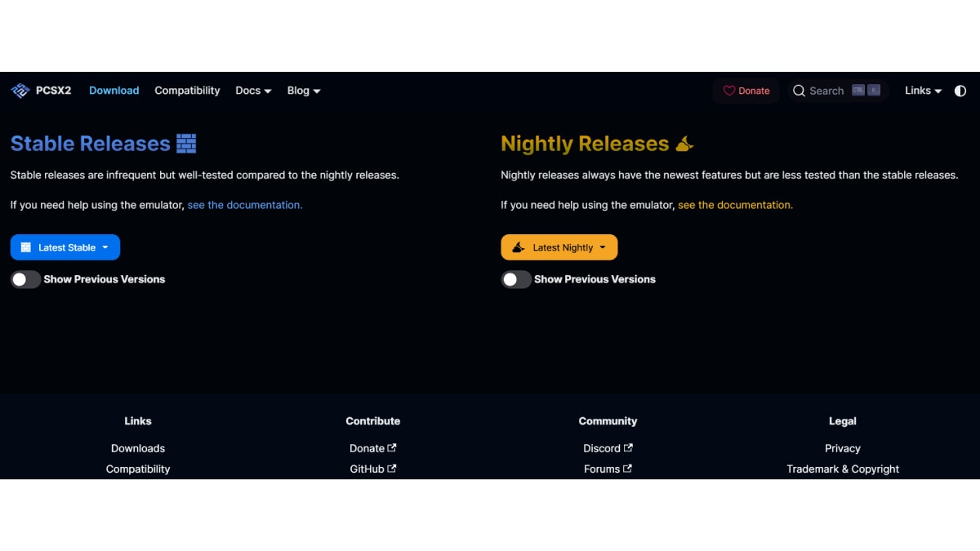Expand the Links menu in navbar
Image resolution: width=980 pixels, height=551 pixels.
click(x=923, y=91)
